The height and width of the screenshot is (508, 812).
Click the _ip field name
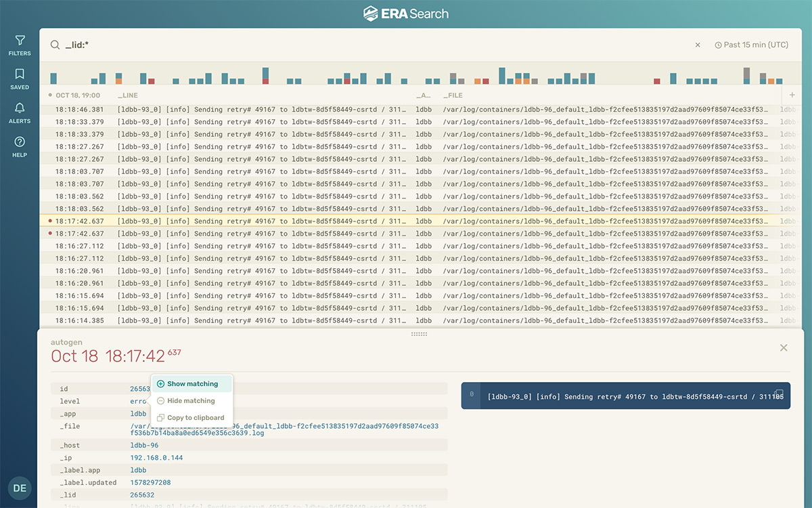66,458
